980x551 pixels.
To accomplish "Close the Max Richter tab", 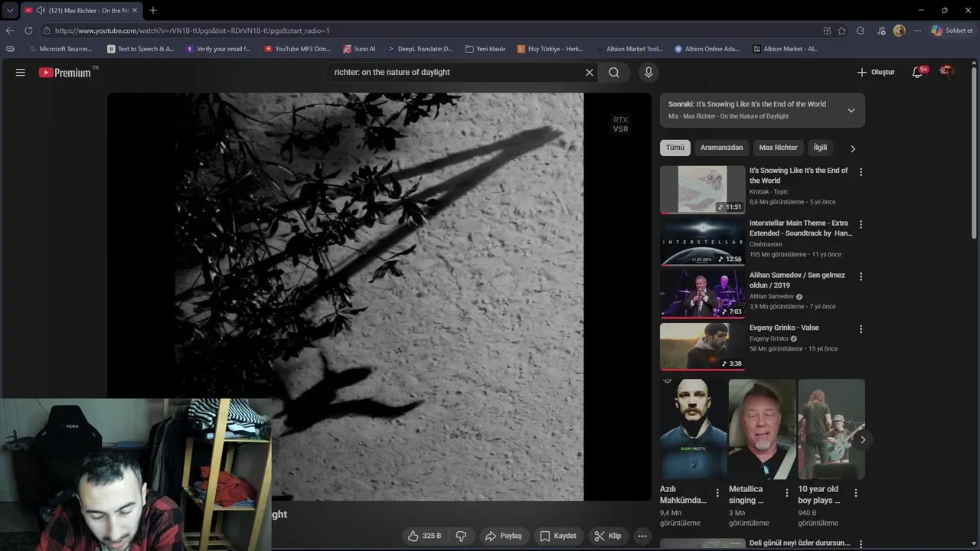I will (x=135, y=10).
